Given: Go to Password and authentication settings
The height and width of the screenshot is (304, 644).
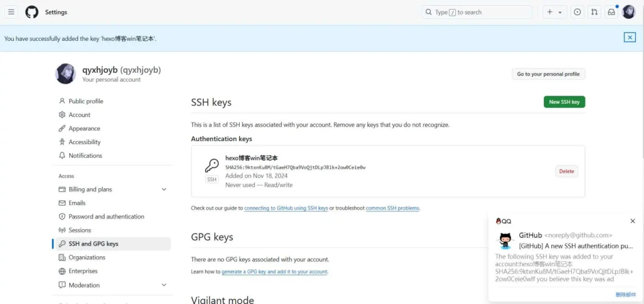Looking at the screenshot, I should pyautogui.click(x=106, y=217).
